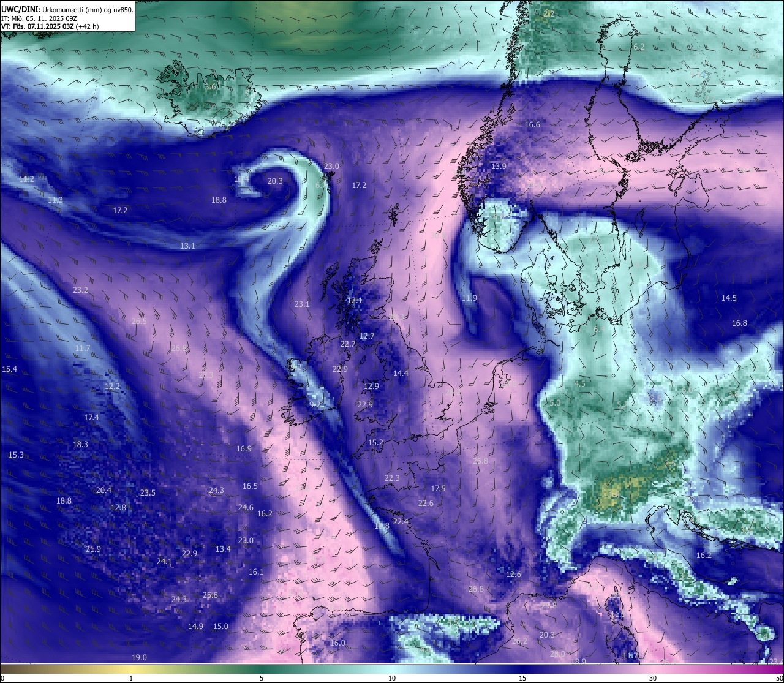Click the 0 tick on the colour scale

(2, 678)
